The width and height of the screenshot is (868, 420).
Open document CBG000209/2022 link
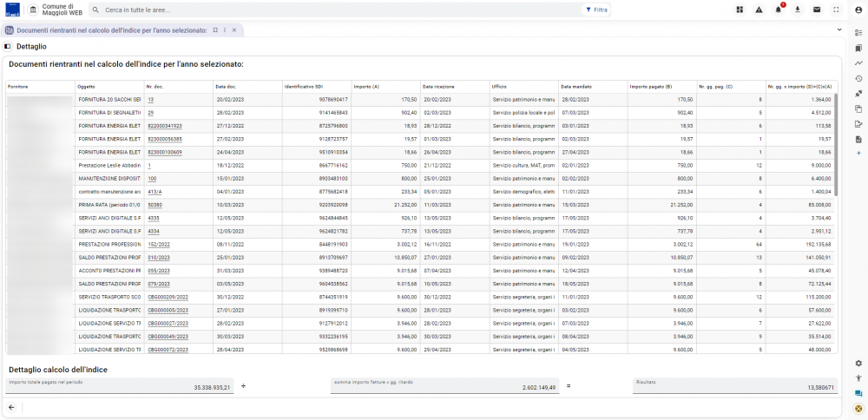pyautogui.click(x=168, y=297)
